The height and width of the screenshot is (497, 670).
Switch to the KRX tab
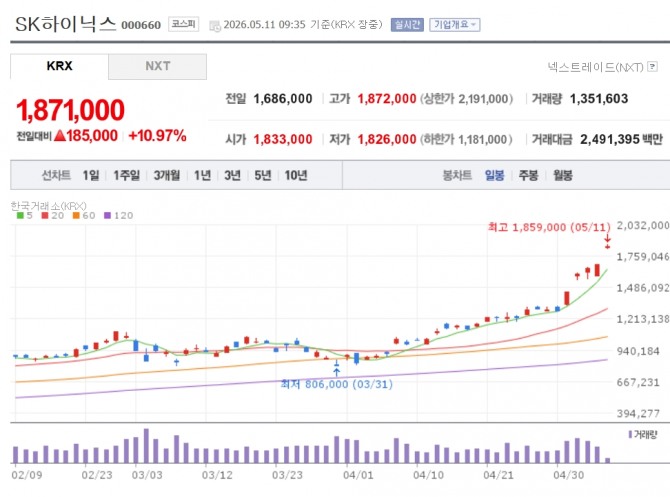pyautogui.click(x=59, y=66)
